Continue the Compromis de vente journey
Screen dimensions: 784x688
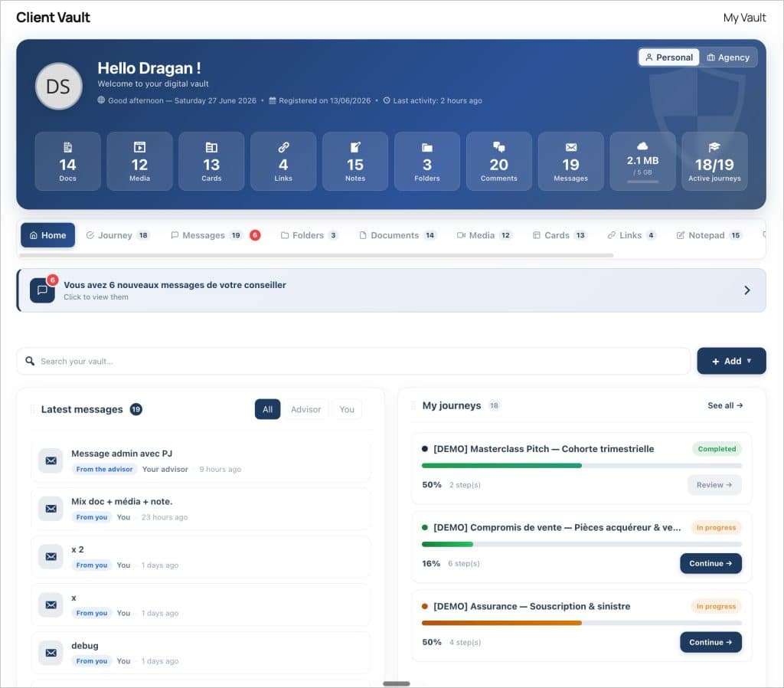tap(710, 563)
